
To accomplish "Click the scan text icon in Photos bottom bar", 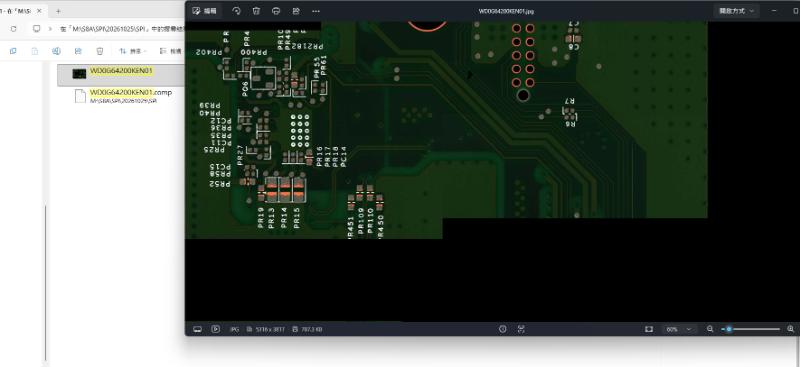I will [521, 329].
